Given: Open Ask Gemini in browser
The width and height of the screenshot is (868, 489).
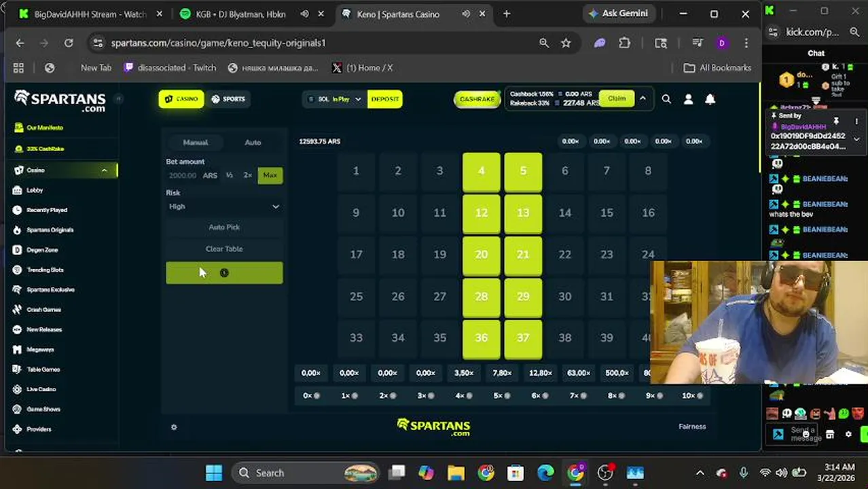Looking at the screenshot, I should pyautogui.click(x=618, y=14).
